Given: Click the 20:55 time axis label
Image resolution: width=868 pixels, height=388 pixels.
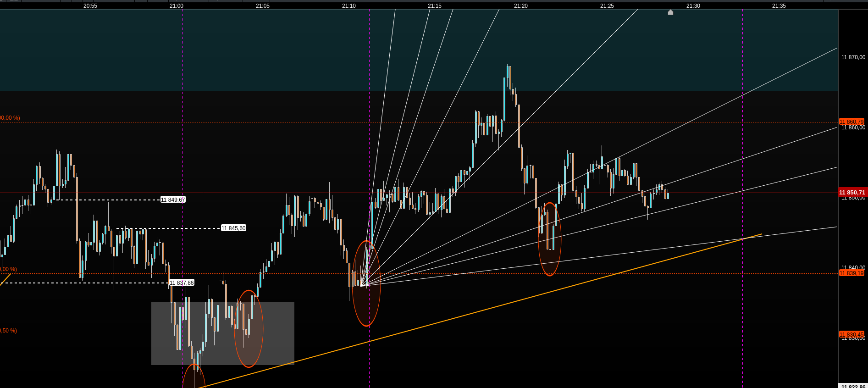Looking at the screenshot, I should pyautogui.click(x=90, y=6).
